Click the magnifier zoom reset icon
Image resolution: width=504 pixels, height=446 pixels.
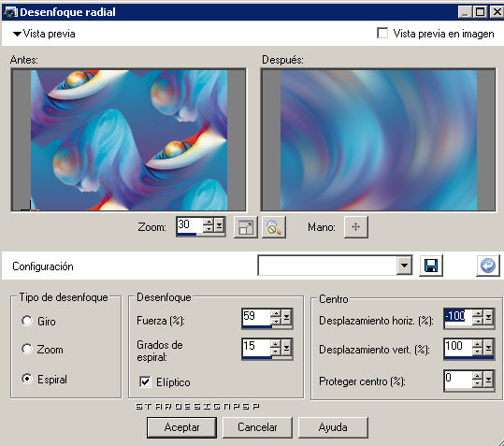(274, 227)
